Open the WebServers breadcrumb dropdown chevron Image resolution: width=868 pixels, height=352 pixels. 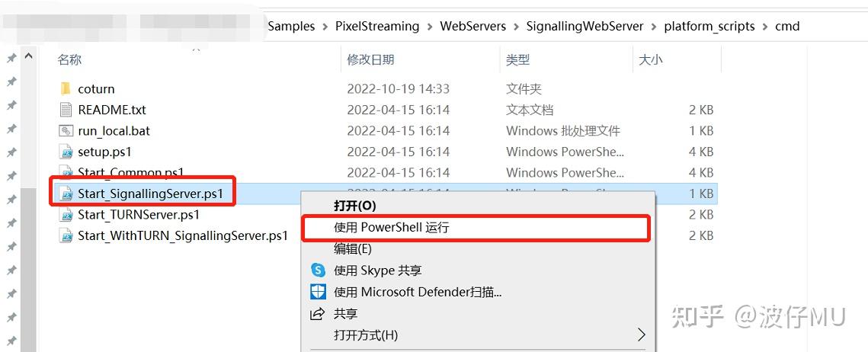[516, 27]
